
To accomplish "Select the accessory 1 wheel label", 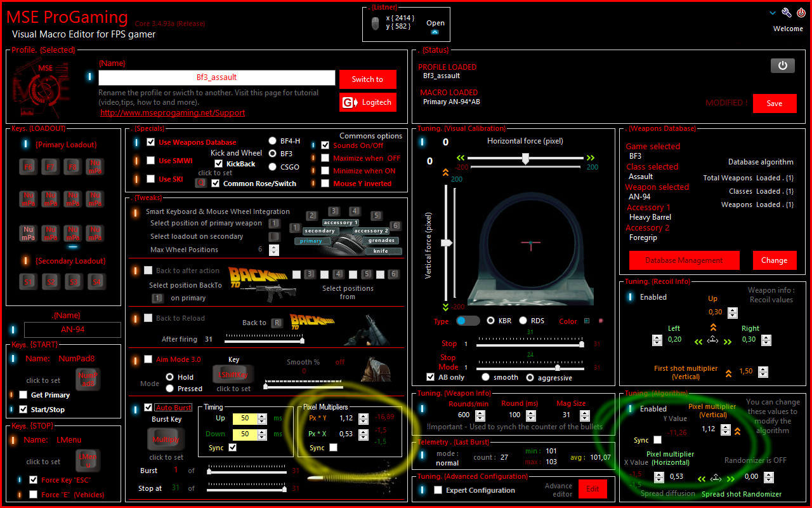I will 340,223.
